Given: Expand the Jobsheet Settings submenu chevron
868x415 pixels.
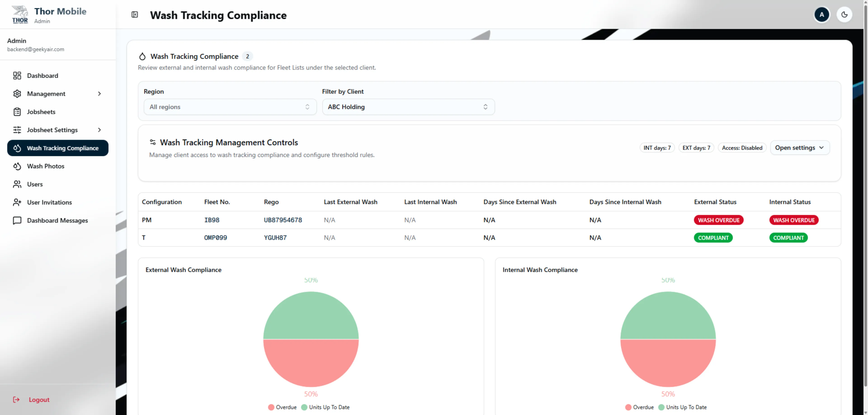Looking at the screenshot, I should (x=99, y=130).
